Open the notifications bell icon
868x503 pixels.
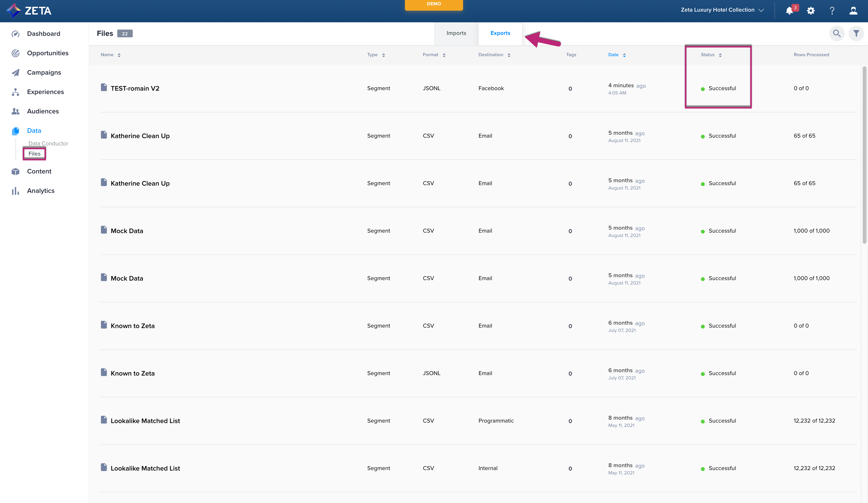point(790,11)
